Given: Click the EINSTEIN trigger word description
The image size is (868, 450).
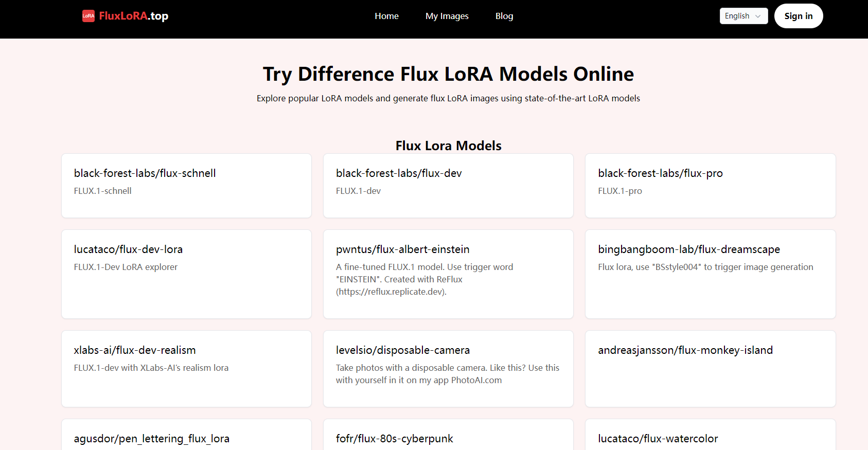Looking at the screenshot, I should click(424, 279).
